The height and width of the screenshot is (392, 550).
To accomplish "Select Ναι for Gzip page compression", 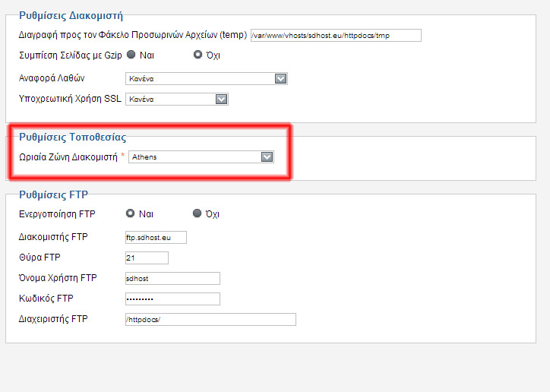I will coord(131,55).
